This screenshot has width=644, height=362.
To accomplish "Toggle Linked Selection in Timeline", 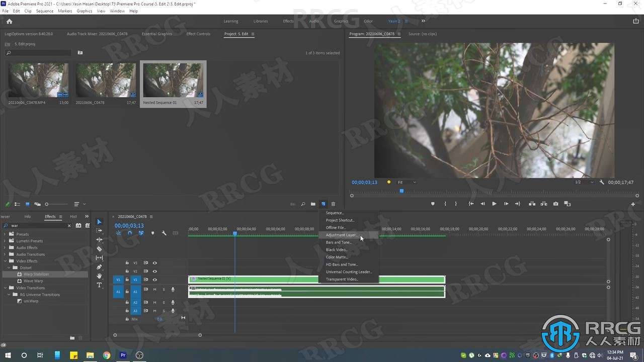I will coord(141,233).
